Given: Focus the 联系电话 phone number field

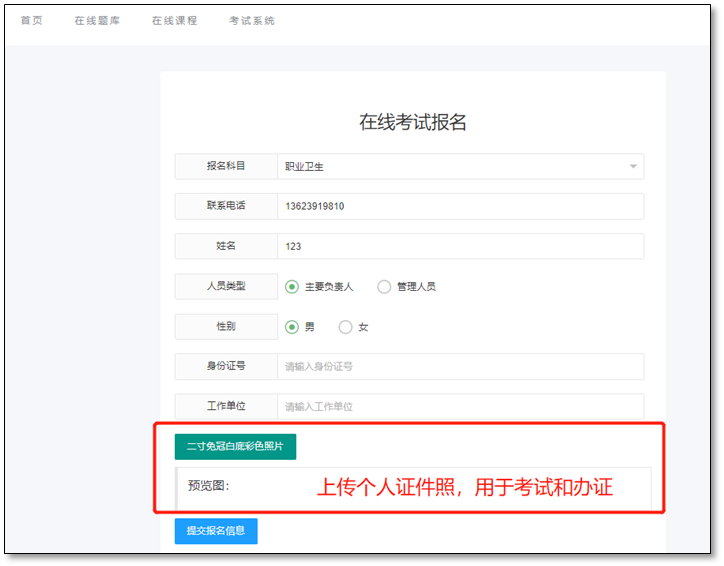Looking at the screenshot, I should click(460, 207).
